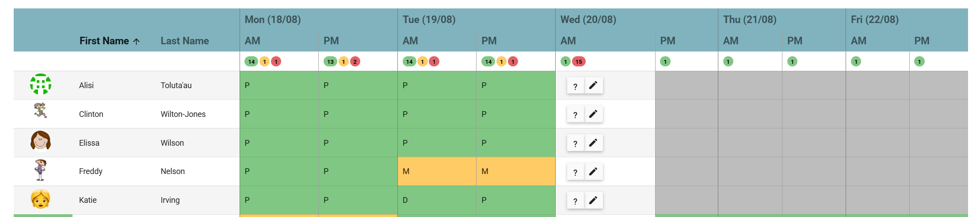Click question mark button for Alisi on Wednesday
Viewport: 980px width, 217px height.
[575, 86]
